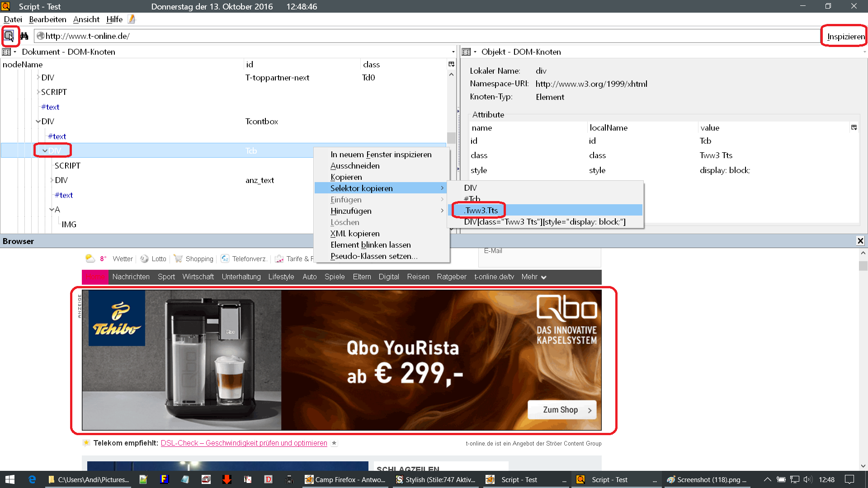Close the Browser panel
Screen dimensions: 868x488
860,241
